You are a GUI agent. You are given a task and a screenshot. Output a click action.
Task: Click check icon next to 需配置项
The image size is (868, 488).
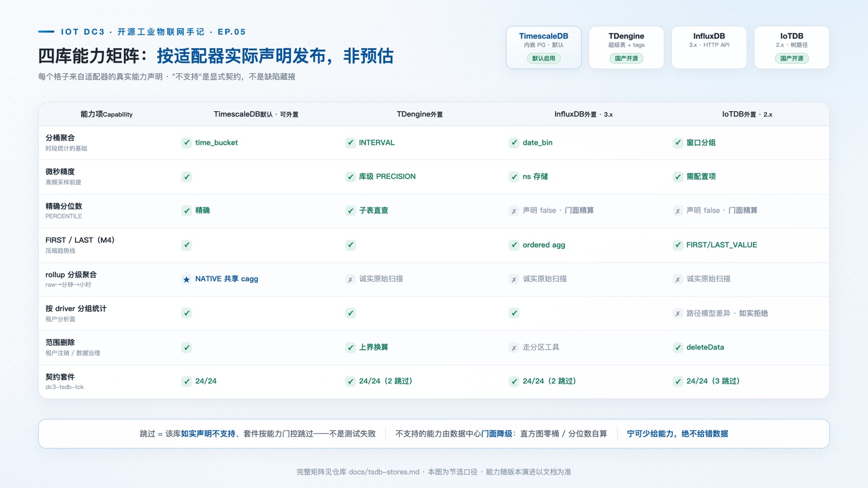click(678, 177)
